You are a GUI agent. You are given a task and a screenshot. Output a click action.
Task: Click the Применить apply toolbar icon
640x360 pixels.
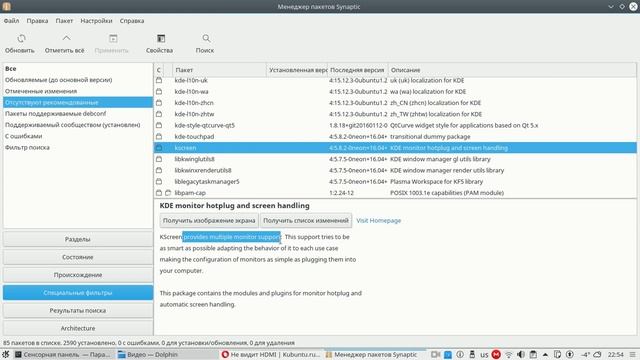[x=113, y=38]
